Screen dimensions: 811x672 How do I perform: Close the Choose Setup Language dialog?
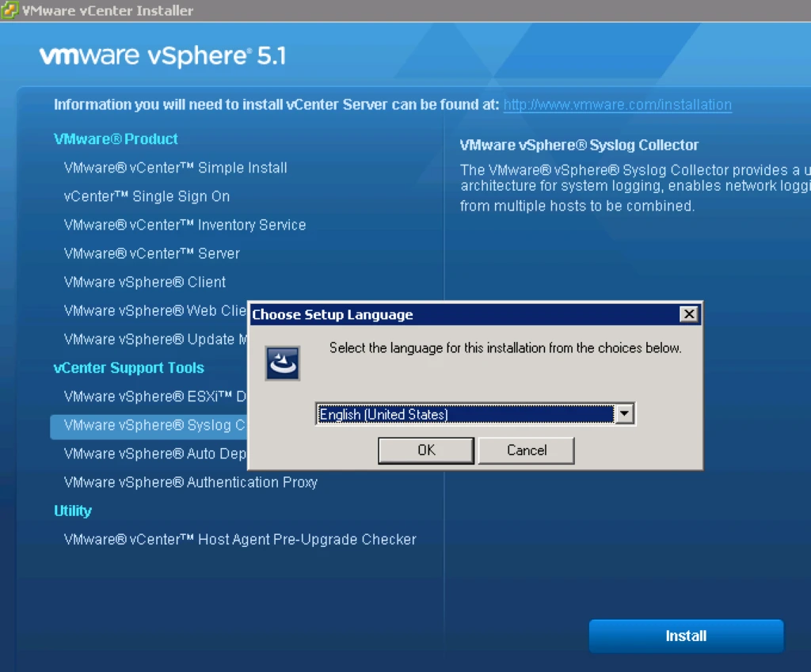pyautogui.click(x=689, y=314)
